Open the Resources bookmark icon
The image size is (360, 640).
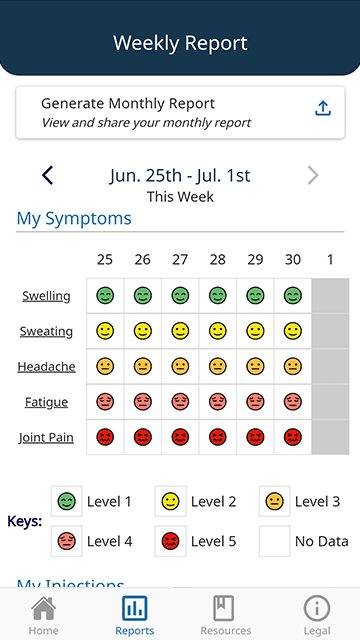(225, 608)
